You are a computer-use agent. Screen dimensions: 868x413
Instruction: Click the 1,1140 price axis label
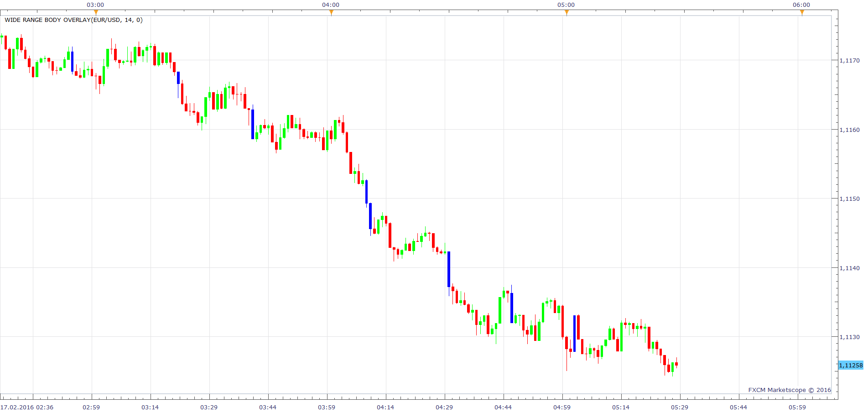[849, 268]
